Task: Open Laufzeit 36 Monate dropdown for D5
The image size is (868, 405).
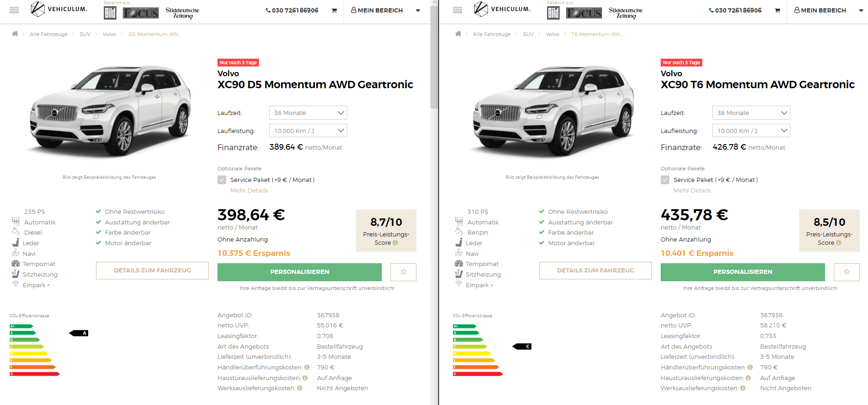Action: click(x=308, y=113)
